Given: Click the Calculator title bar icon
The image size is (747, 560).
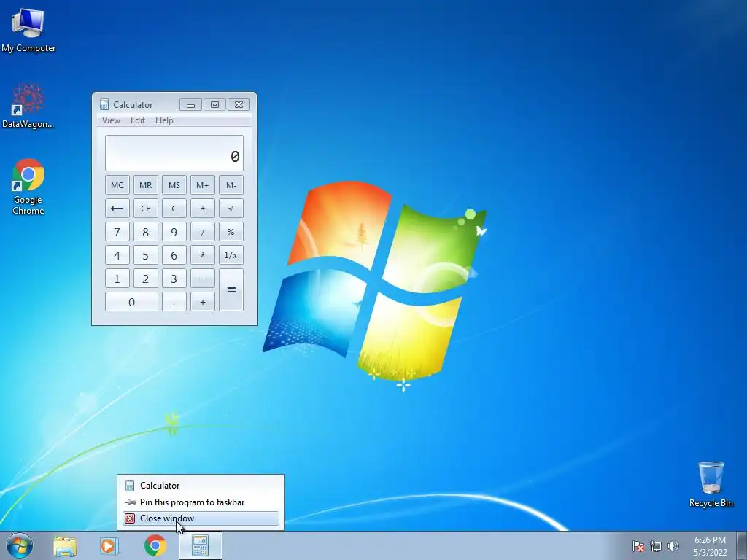Looking at the screenshot, I should (x=104, y=104).
